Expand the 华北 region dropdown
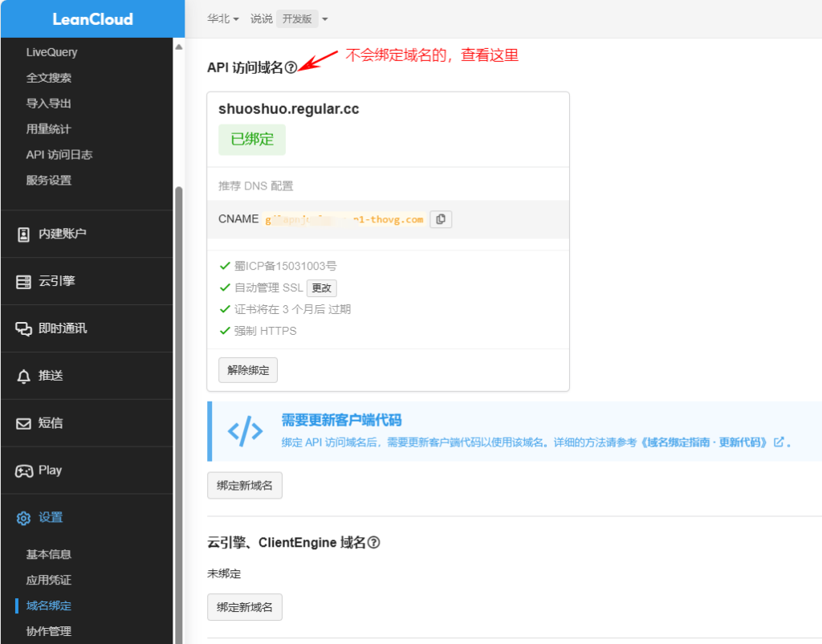The image size is (822, 644). 223,19
